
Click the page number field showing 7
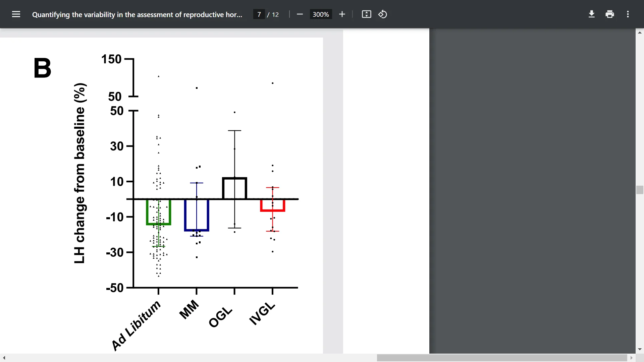coord(259,14)
